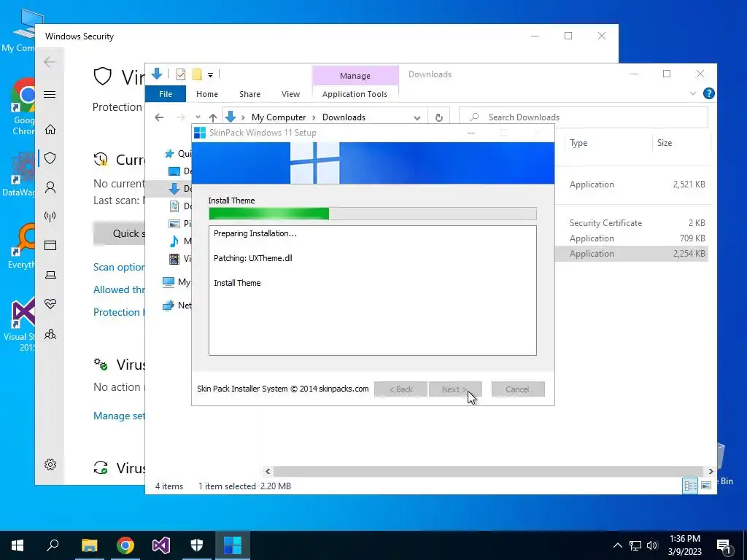Image resolution: width=747 pixels, height=560 pixels.
Task: Click the Explorer up-one-level arrow
Action: point(213,117)
